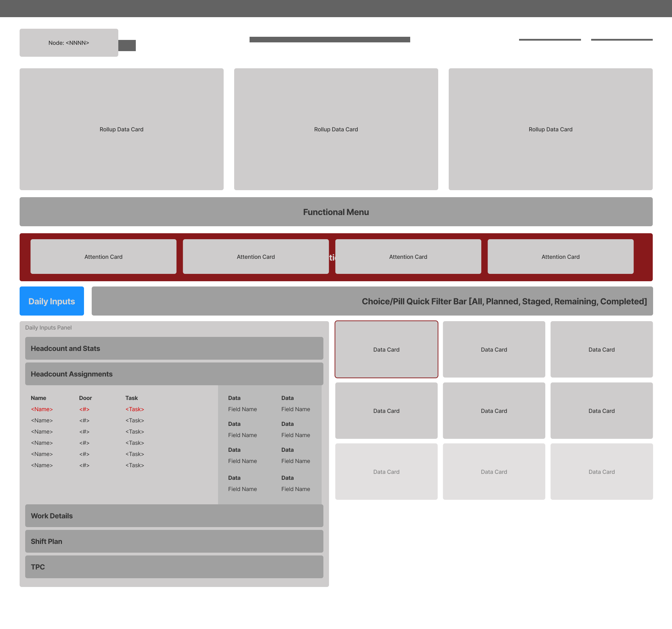
Task: Expand the Work Details section
Action: (x=174, y=516)
